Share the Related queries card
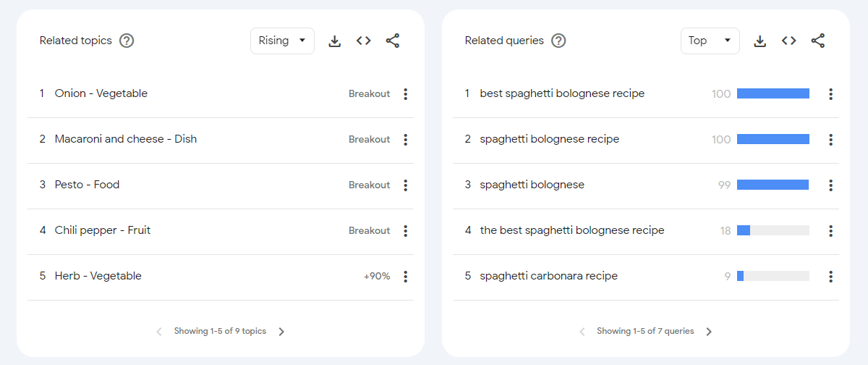Viewport: 868px width, 365px height. tap(818, 41)
